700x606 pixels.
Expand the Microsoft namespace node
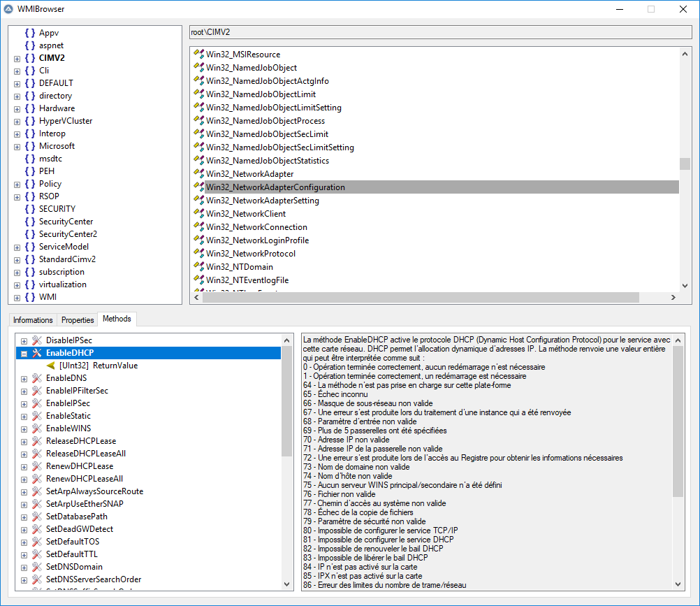click(17, 147)
